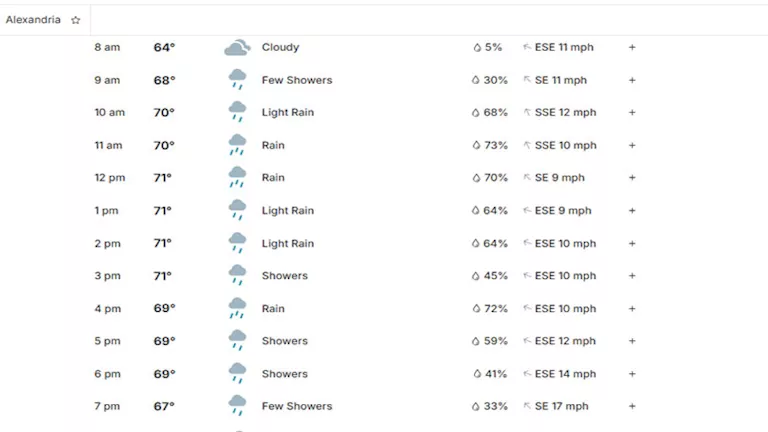Expand the 2 pm hourly details
Image resolution: width=768 pixels, height=432 pixels.
[x=632, y=243]
